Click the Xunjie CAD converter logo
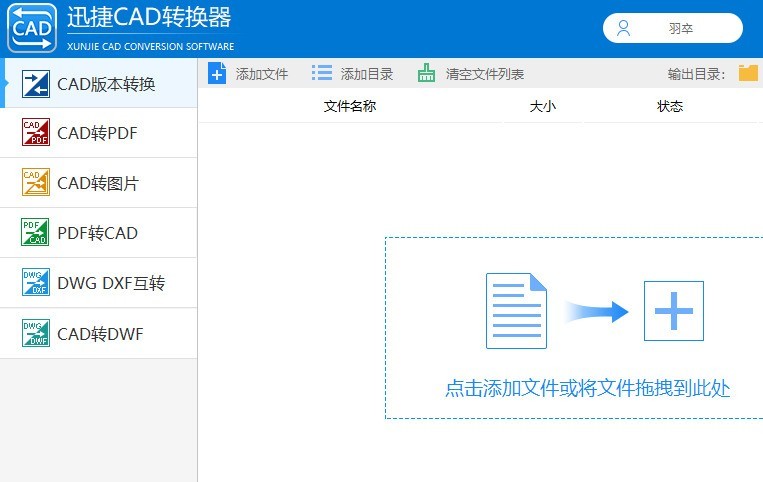Image resolution: width=763 pixels, height=482 pixels. click(x=32, y=28)
